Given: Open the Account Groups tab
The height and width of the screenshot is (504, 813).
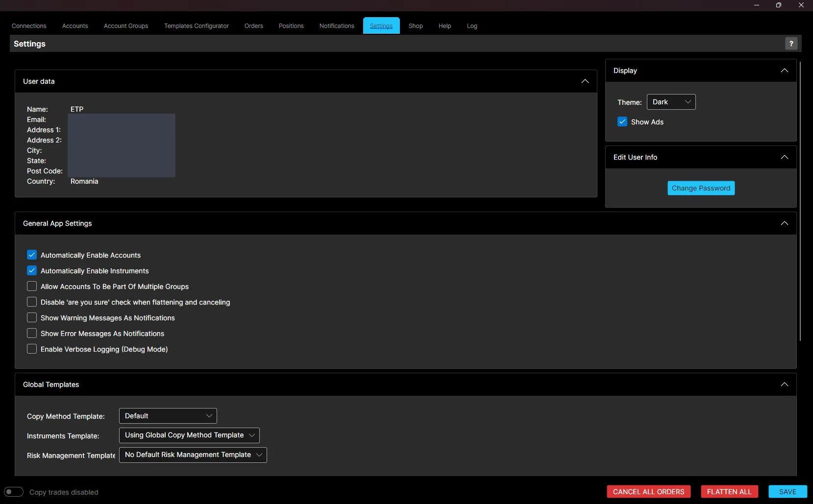Looking at the screenshot, I should 126,26.
